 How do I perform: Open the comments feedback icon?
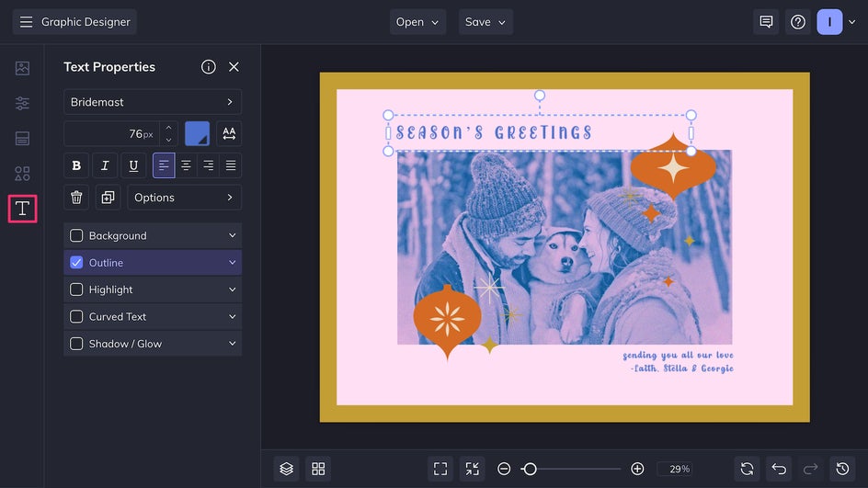coord(766,22)
